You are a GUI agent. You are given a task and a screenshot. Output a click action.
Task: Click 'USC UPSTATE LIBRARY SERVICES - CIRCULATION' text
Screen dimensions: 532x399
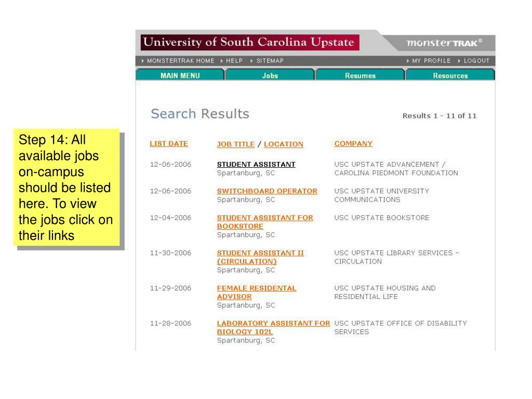396,257
